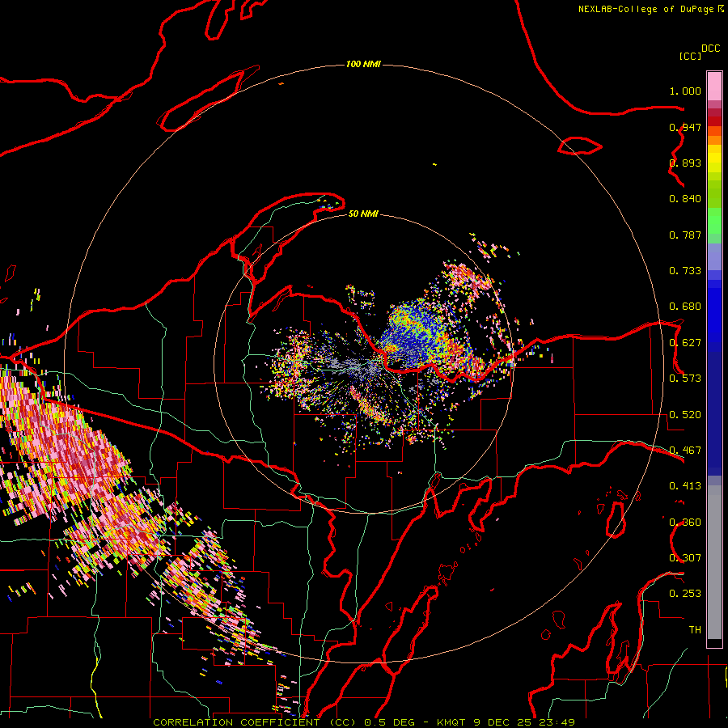The image size is (728, 728).
Task: Pick the gray segment of the color bar
Action: (x=714, y=562)
